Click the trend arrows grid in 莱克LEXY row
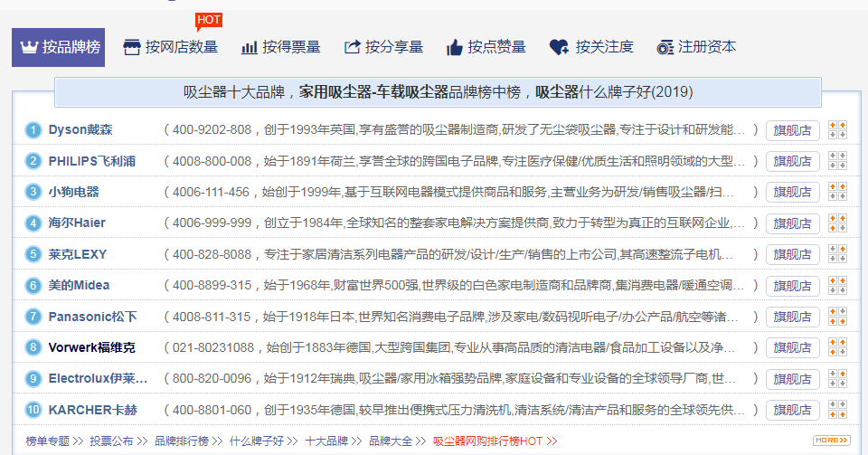Screen dimensions: 868x455 coord(837,254)
